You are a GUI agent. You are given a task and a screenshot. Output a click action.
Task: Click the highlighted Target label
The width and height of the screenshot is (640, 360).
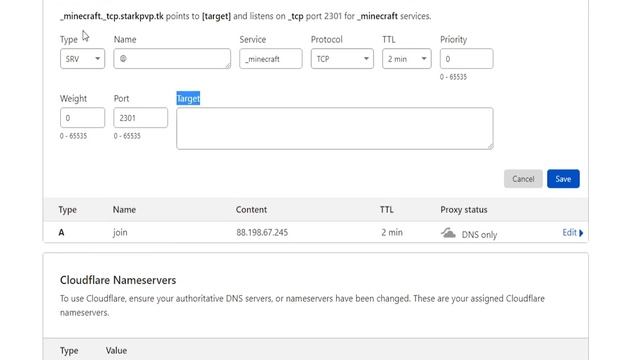point(188,98)
